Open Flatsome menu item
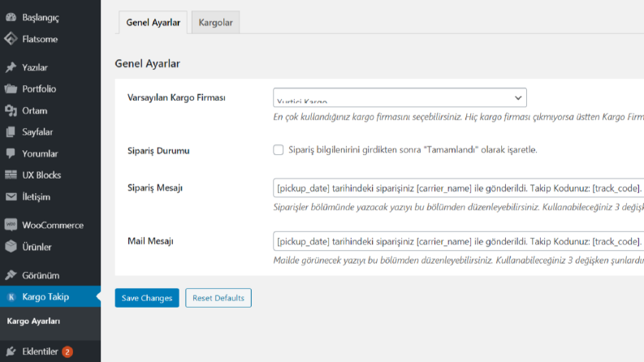Screen dimensions: 644x362 pyautogui.click(x=50, y=39)
